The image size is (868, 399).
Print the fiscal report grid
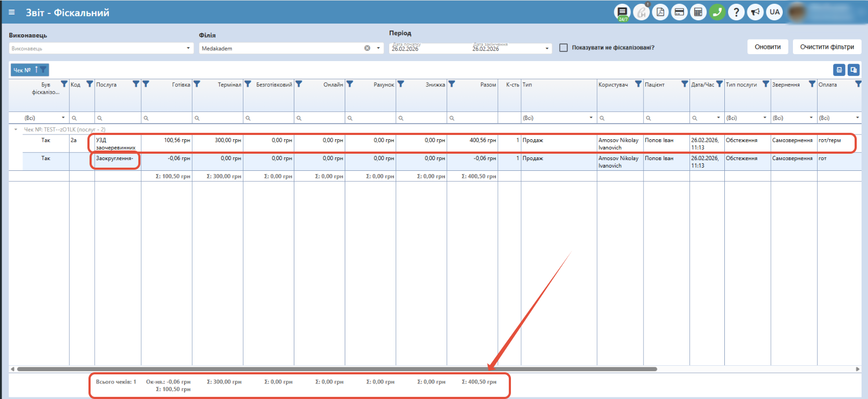[840, 70]
